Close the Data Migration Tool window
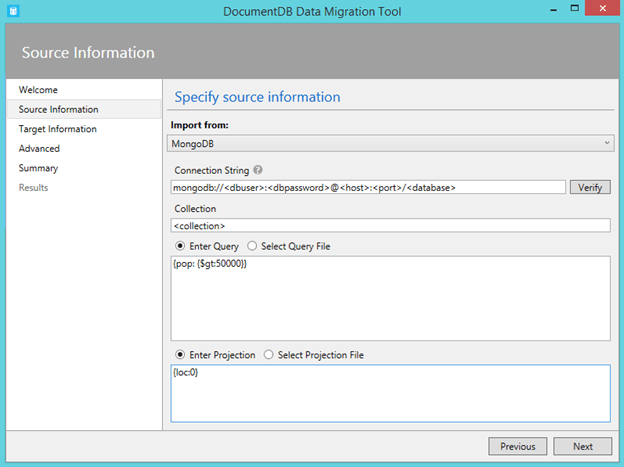This screenshot has width=624, height=467. (x=601, y=10)
